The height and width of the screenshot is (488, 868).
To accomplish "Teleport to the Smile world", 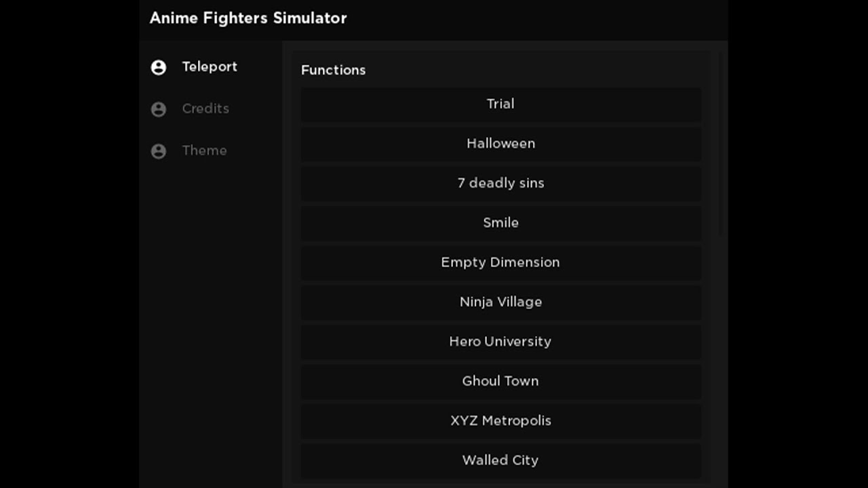I will click(x=500, y=223).
